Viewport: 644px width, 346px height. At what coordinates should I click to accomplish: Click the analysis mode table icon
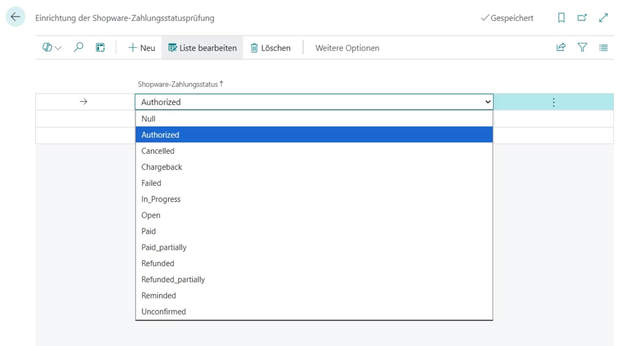point(100,48)
